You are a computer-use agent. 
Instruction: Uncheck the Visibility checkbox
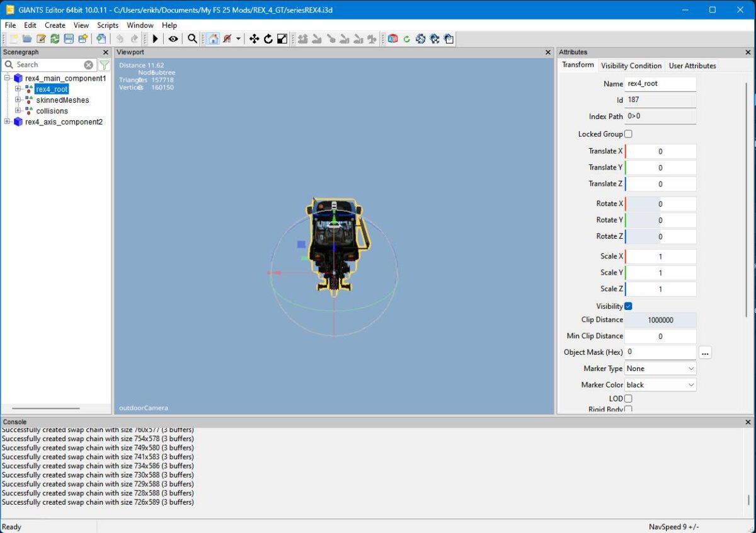click(x=628, y=306)
